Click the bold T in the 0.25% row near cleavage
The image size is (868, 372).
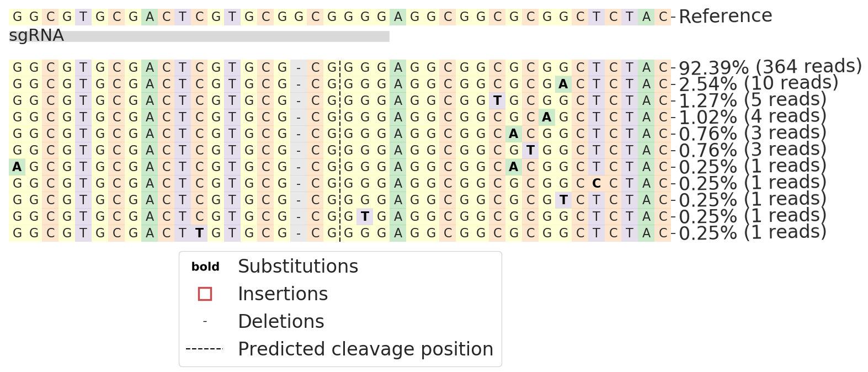click(365, 217)
